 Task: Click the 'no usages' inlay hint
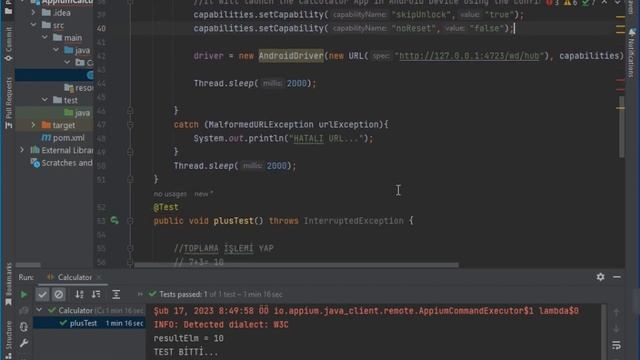pyautogui.click(x=170, y=194)
